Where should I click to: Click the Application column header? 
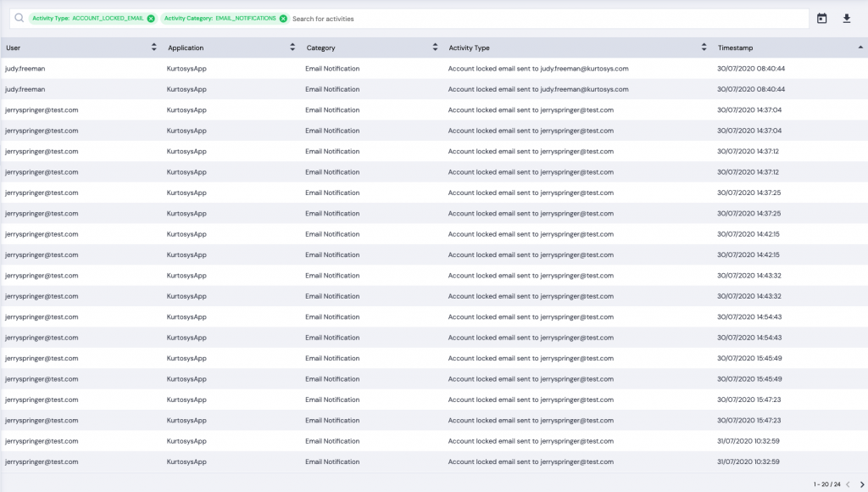coord(186,48)
